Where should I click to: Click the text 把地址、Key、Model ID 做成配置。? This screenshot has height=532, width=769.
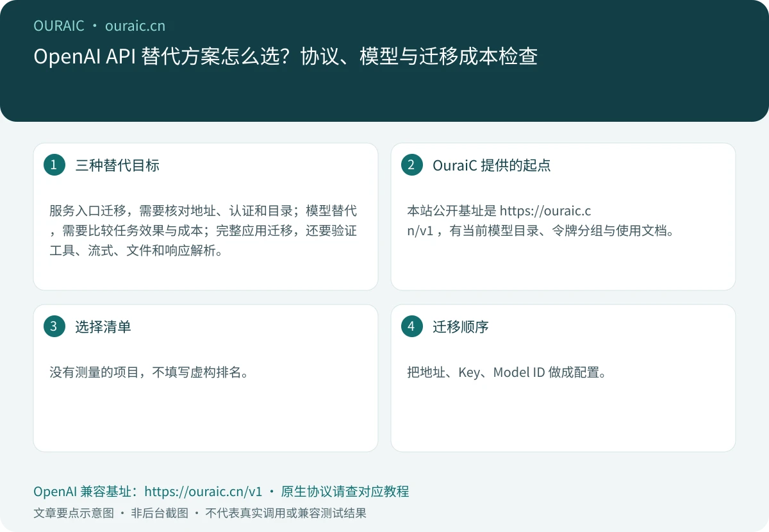point(507,372)
